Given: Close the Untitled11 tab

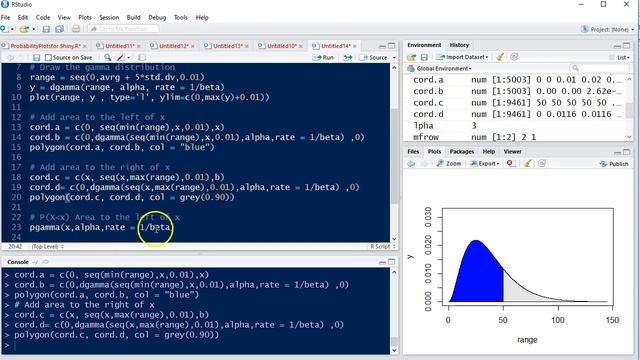Looking at the screenshot, I should coord(139,46).
